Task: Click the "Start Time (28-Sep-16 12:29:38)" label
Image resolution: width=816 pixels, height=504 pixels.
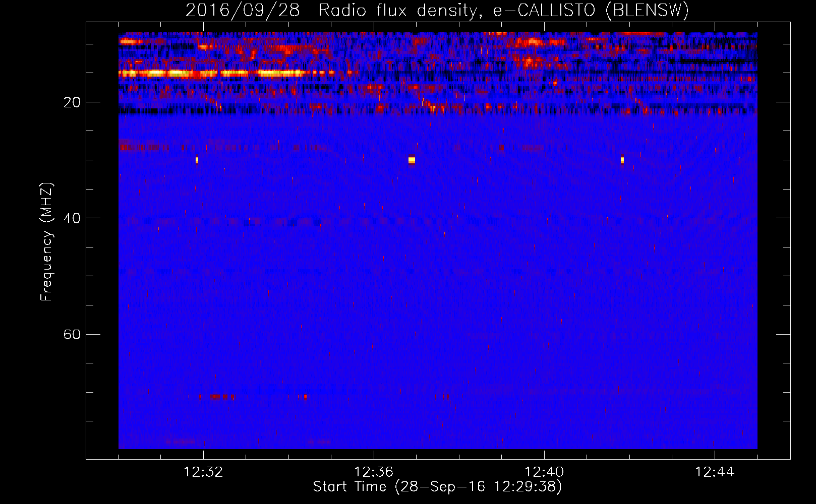Action: (x=437, y=487)
